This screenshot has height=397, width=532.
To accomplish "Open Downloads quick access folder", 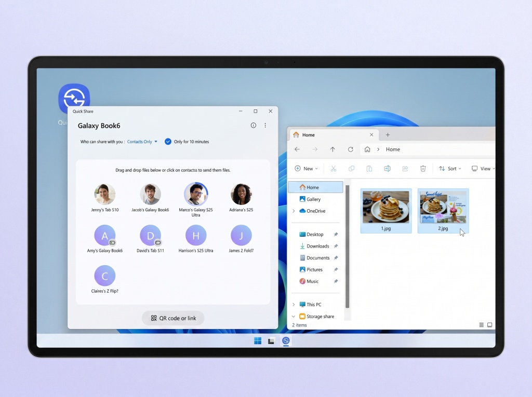I will coord(314,246).
